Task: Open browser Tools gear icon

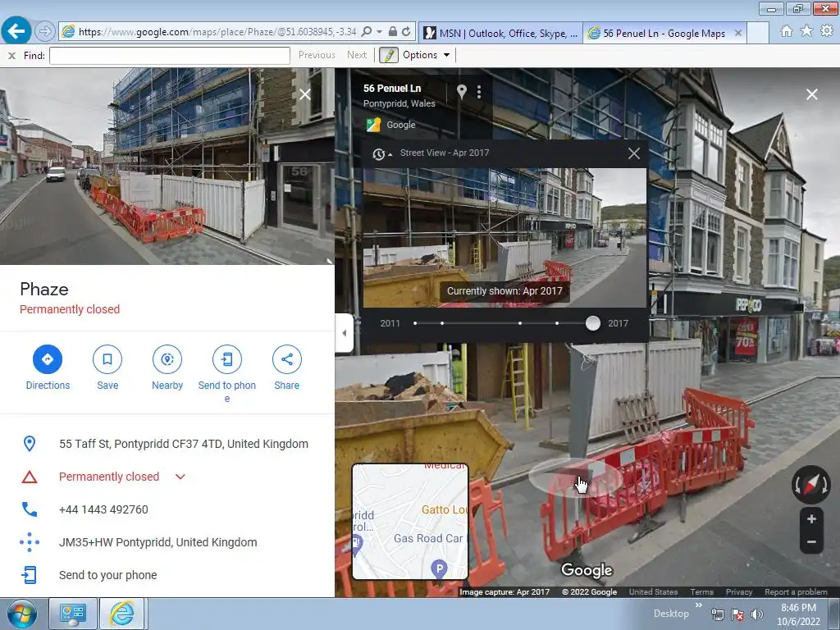Action: pyautogui.click(x=827, y=31)
